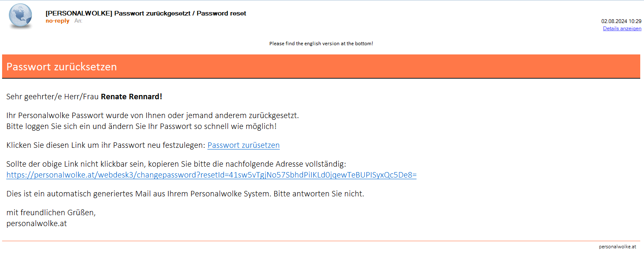644x255 pixels.
Task: Open the Details anzeigen link
Action: click(x=622, y=28)
